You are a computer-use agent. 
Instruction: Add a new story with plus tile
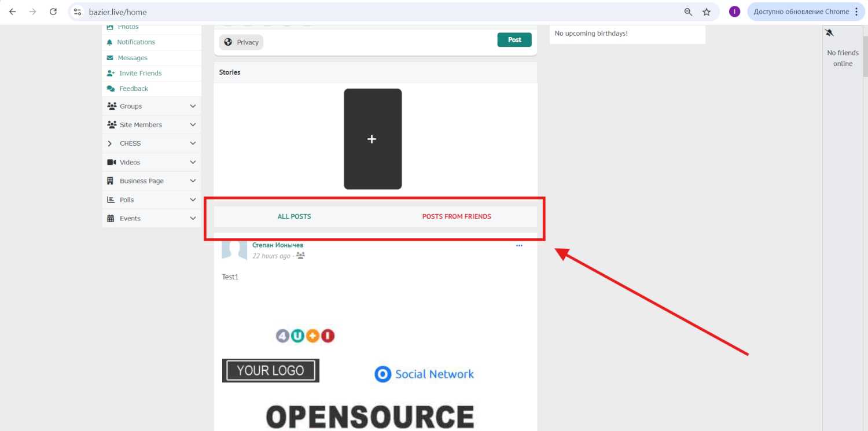pyautogui.click(x=372, y=139)
